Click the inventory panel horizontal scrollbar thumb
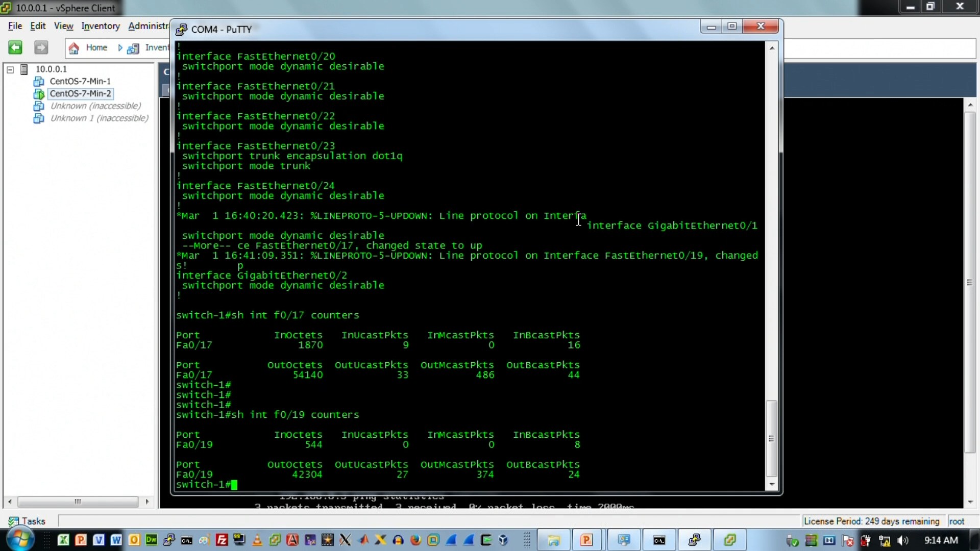The height and width of the screenshot is (551, 980). pyautogui.click(x=78, y=502)
